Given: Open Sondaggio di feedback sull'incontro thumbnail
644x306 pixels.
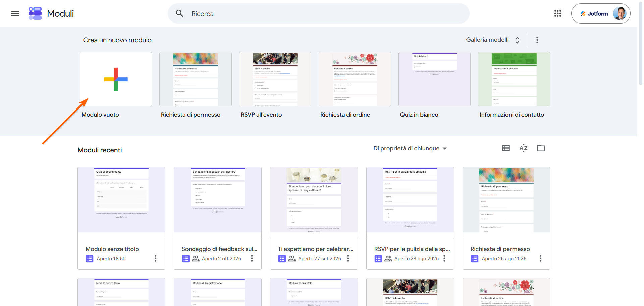Looking at the screenshot, I should tap(218, 200).
